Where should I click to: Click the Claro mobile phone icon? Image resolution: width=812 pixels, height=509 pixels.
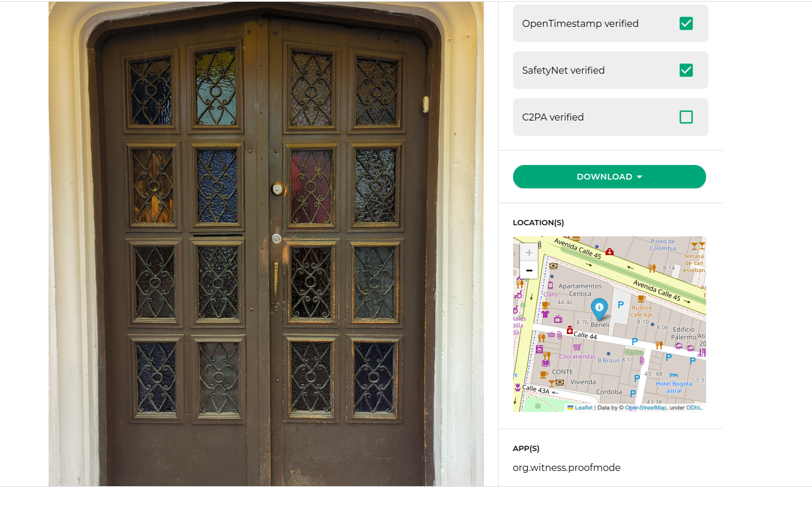tap(550, 286)
